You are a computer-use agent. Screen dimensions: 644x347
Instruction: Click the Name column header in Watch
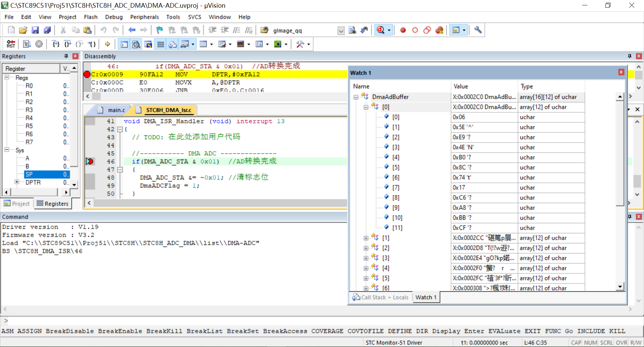[x=401, y=86]
